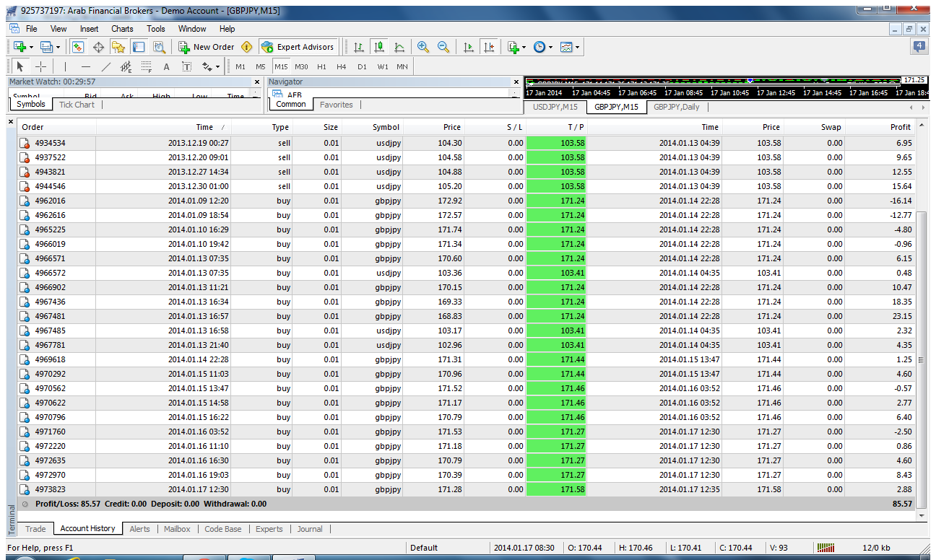The height and width of the screenshot is (560, 936).
Task: Open the Strategy Tester icon
Action: click(159, 47)
